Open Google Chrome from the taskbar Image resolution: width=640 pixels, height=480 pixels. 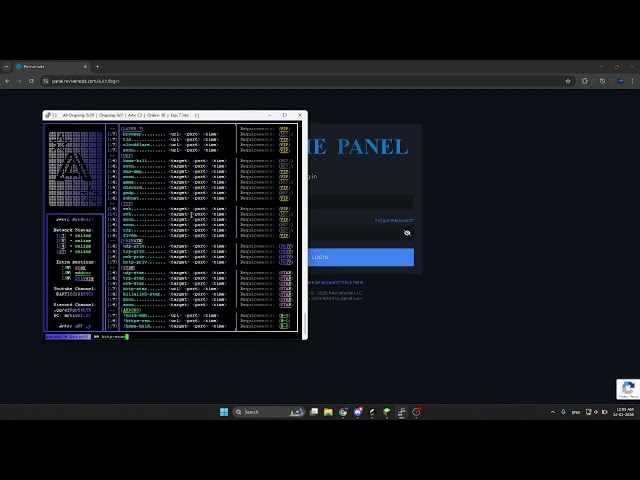point(343,412)
